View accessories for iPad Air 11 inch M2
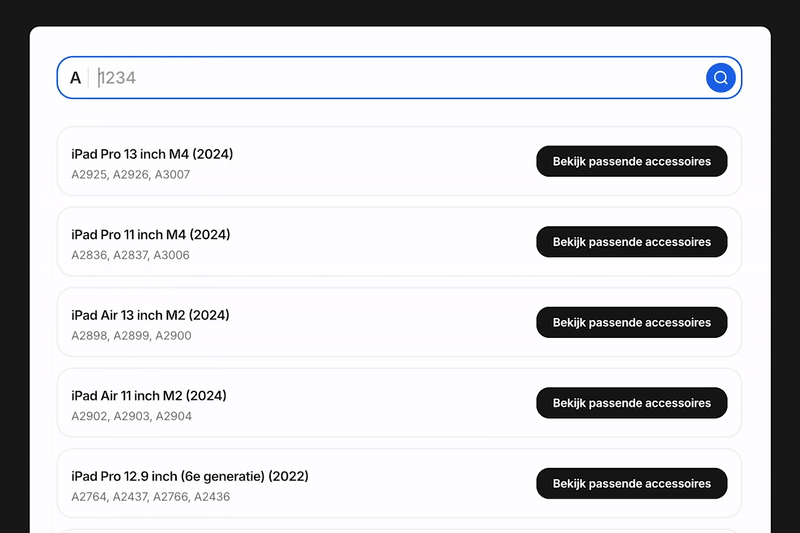This screenshot has height=533, width=800. (632, 403)
